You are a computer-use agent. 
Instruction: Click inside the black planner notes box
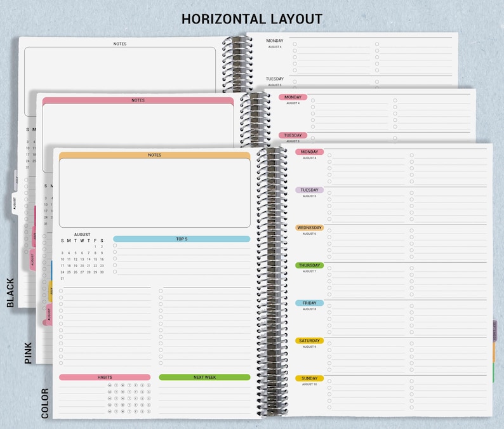pyautogui.click(x=120, y=69)
